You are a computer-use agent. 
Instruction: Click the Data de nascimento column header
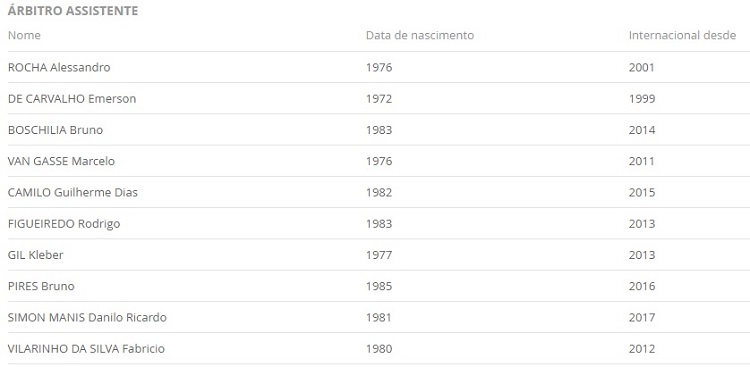(x=419, y=35)
